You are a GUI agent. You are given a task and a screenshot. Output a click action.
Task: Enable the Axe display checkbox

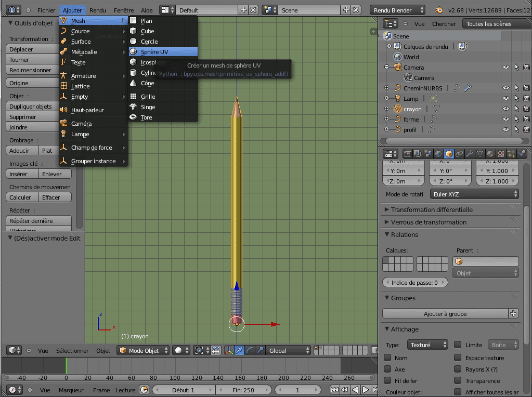click(x=387, y=369)
